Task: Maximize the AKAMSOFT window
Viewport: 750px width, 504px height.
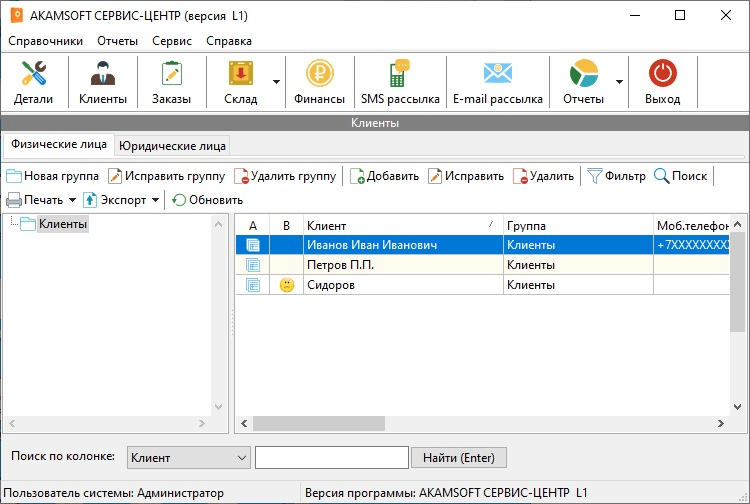Action: point(680,15)
